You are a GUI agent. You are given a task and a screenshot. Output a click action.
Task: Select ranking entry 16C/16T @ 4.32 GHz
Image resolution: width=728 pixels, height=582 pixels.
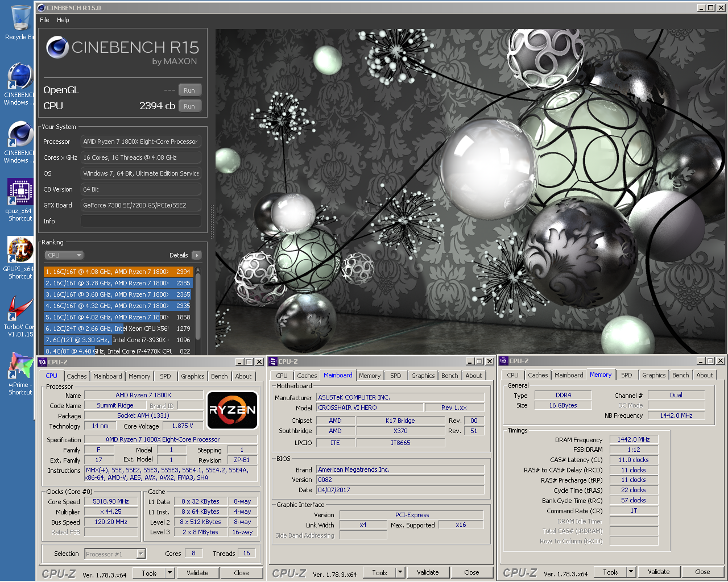pyautogui.click(x=118, y=306)
